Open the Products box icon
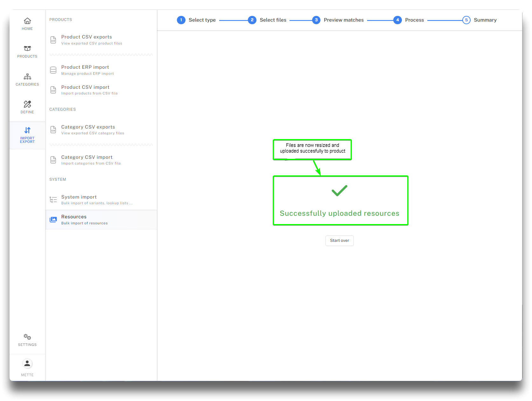The image size is (532, 401). [x=27, y=48]
